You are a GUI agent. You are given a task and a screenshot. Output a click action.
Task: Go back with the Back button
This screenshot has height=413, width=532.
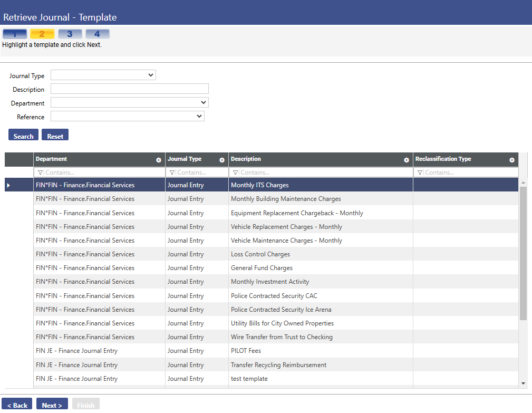(17, 404)
